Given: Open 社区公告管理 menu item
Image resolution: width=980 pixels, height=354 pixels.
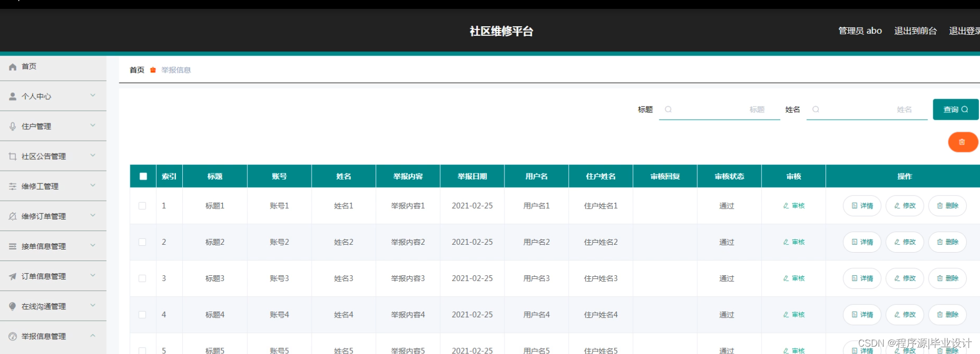Looking at the screenshot, I should click(x=53, y=157).
